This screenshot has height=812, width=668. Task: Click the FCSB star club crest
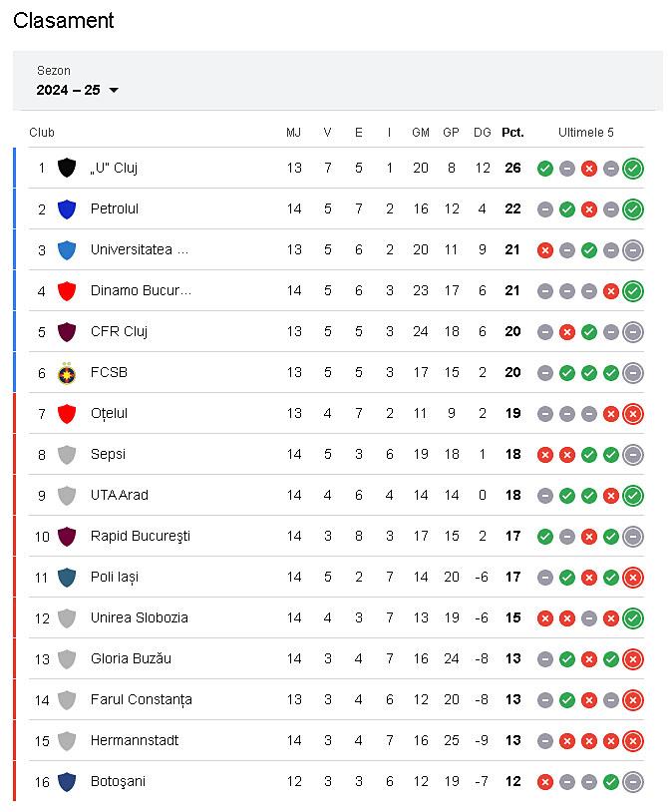(x=67, y=372)
